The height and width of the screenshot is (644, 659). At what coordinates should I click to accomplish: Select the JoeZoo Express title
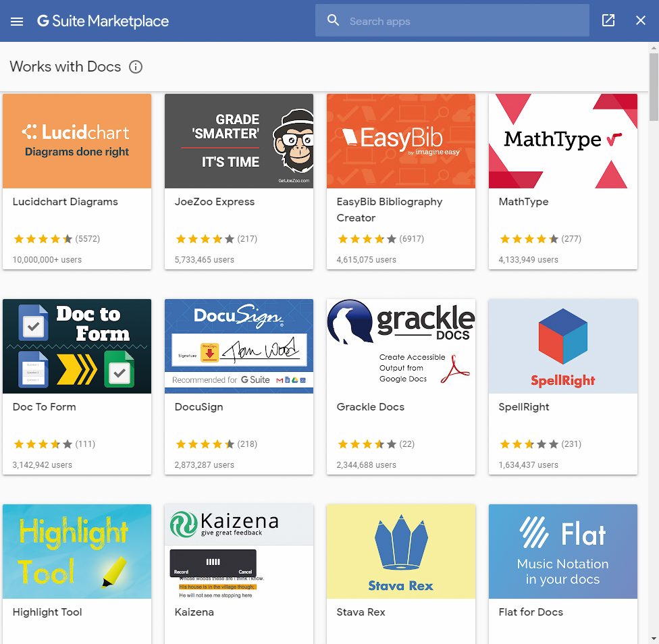(x=214, y=202)
